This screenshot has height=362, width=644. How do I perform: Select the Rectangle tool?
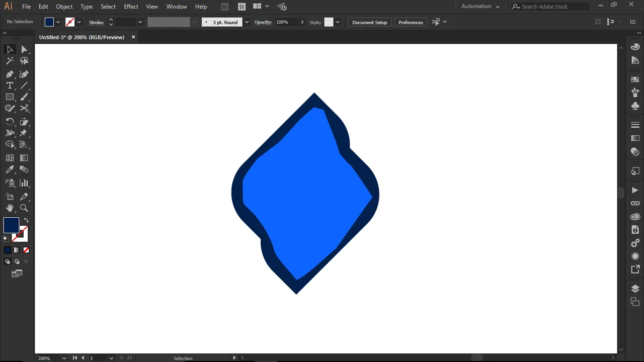tap(10, 97)
